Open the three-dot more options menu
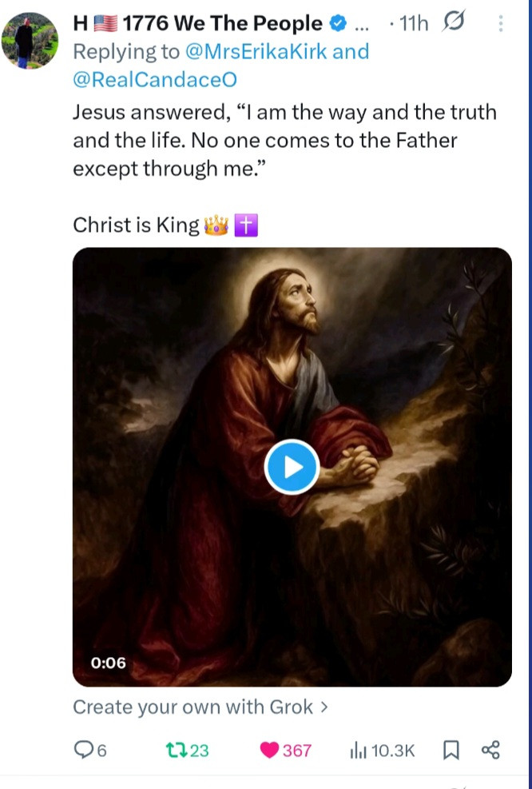This screenshot has height=789, width=532. (x=501, y=24)
